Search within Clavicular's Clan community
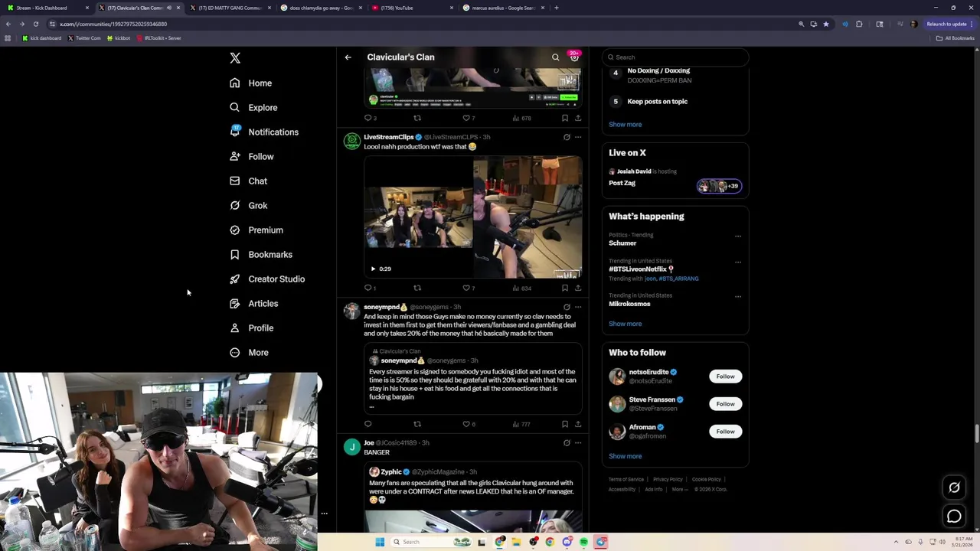 [x=556, y=57]
